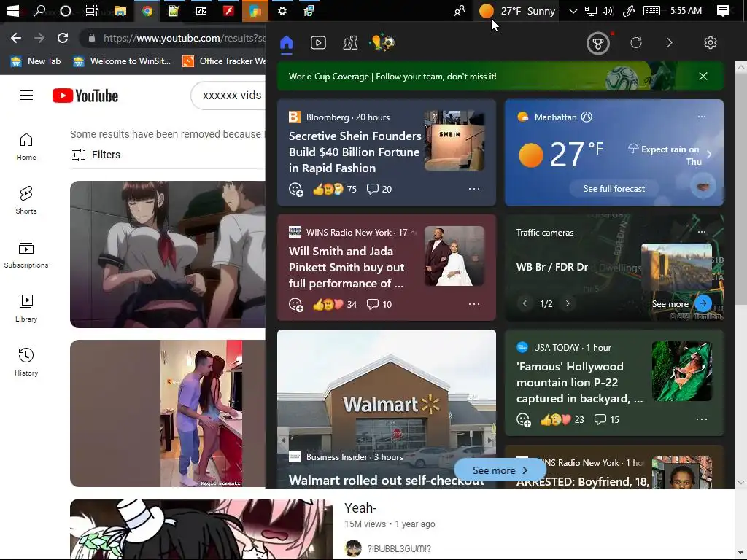Image resolution: width=747 pixels, height=560 pixels.
Task: Open comments on Will Smith article
Action: (379, 304)
